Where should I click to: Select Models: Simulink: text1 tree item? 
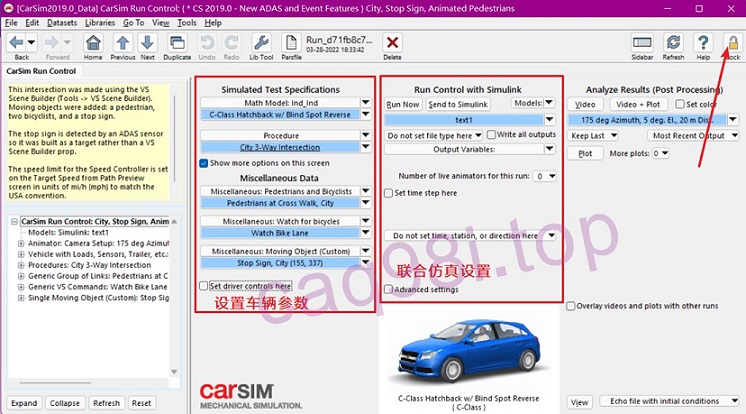(x=68, y=232)
